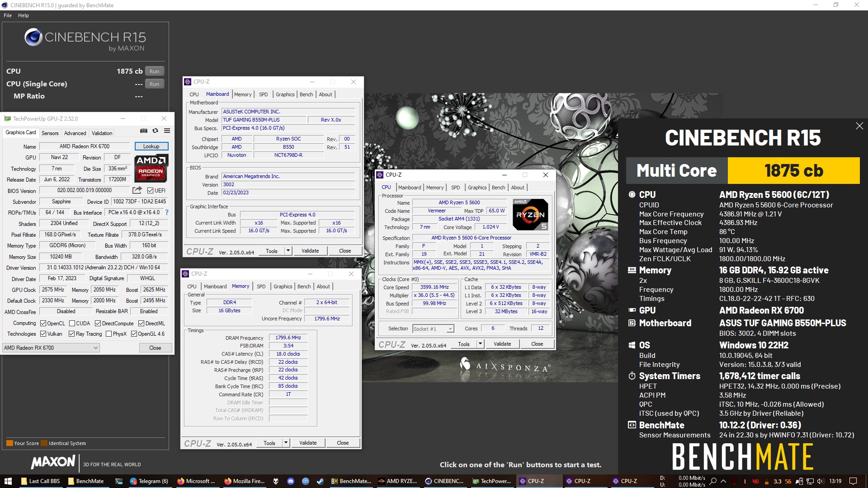Viewport: 868px width, 488px height.
Task: Switch to the GPU-Z Validation tab
Action: coord(102,133)
